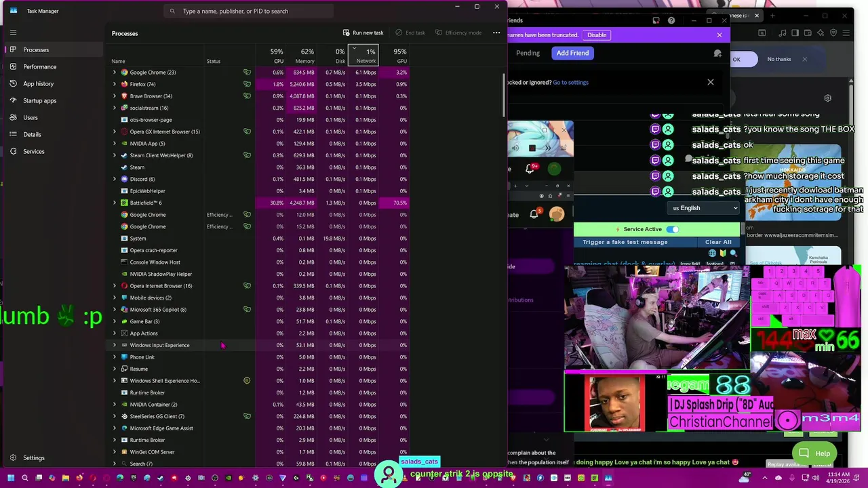Click the Settings gear in Task Manager
868x488 pixels.
click(13, 458)
